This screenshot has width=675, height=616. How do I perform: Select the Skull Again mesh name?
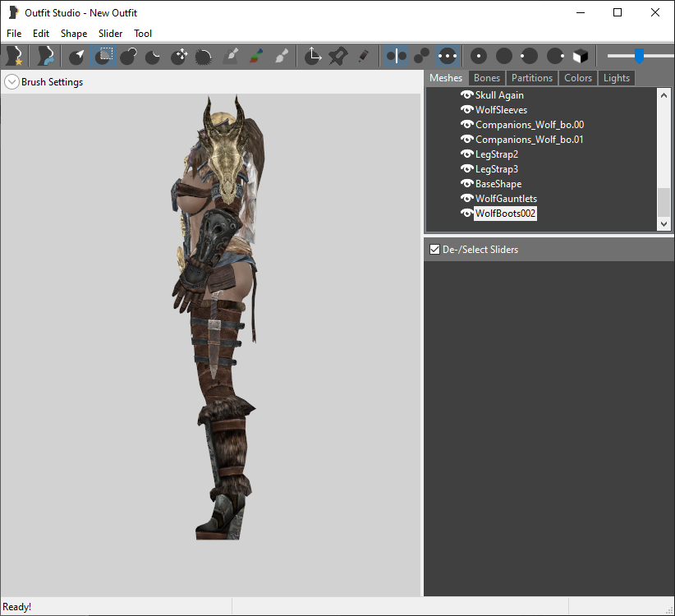pyautogui.click(x=499, y=95)
